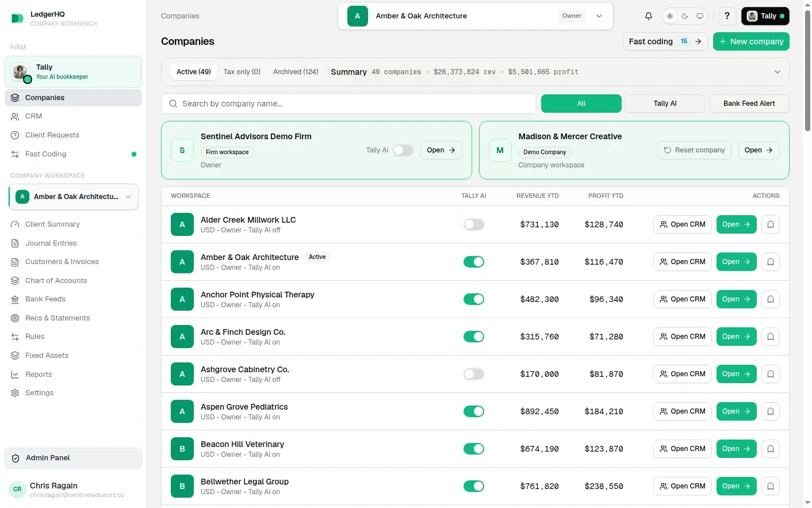Viewport: 812px width, 508px height.
Task: Select the Tax only (0) tab
Action: point(242,72)
